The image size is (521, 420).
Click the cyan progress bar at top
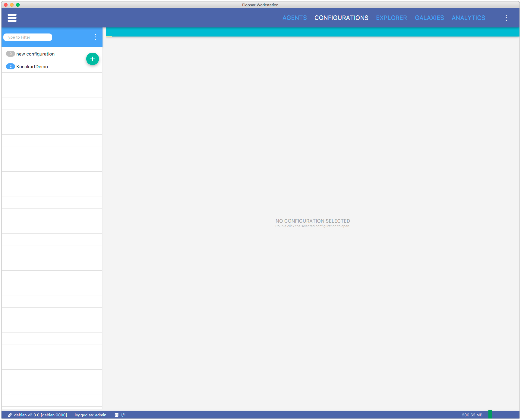313,32
